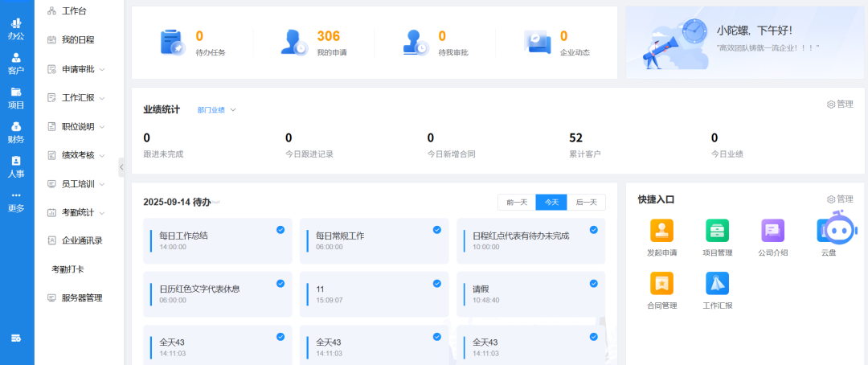Click 管理 in the 业绩统计 panel
The height and width of the screenshot is (365, 868).
coord(845,105)
